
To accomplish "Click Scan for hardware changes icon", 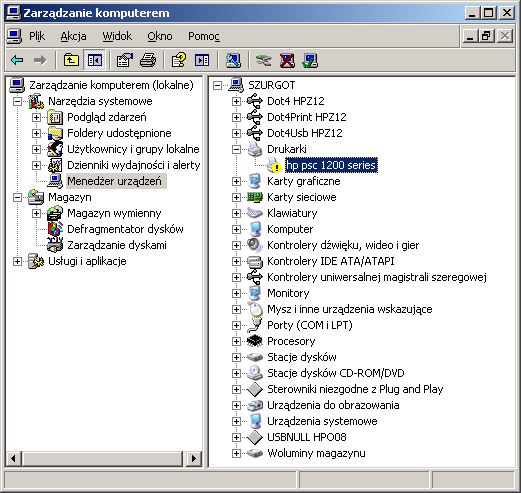I will [x=233, y=60].
